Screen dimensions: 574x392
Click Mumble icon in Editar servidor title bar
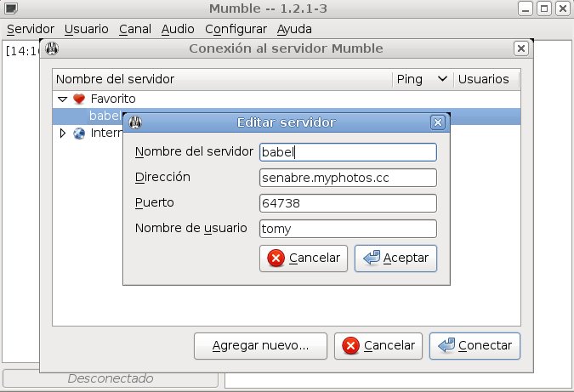[135, 122]
